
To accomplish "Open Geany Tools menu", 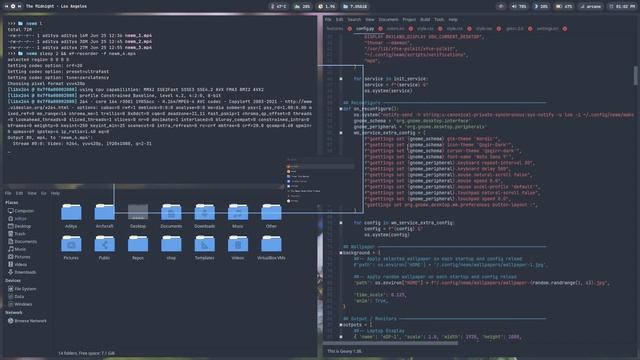I will [439, 20].
